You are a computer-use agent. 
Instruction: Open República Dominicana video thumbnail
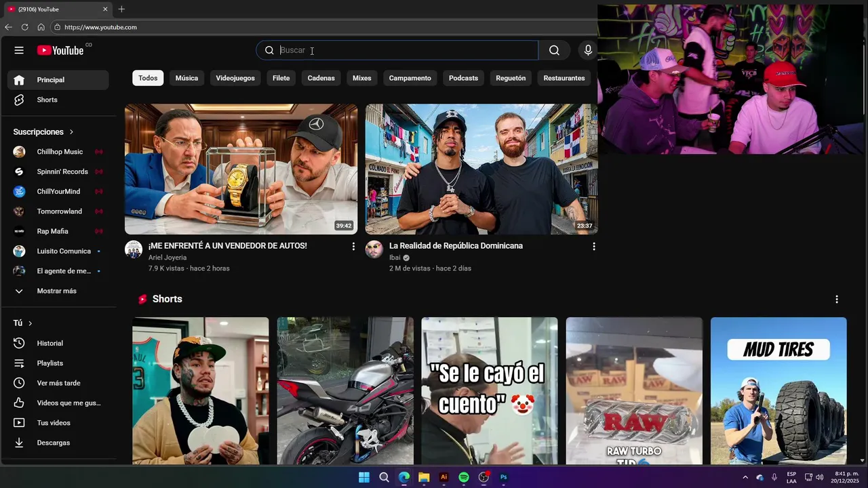click(481, 169)
